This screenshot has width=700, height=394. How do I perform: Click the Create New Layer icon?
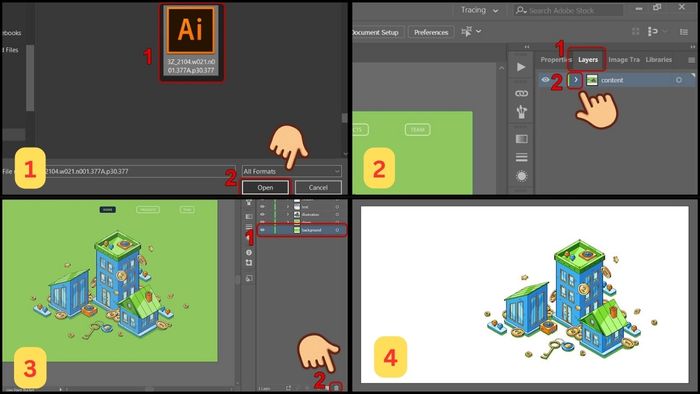click(x=327, y=388)
